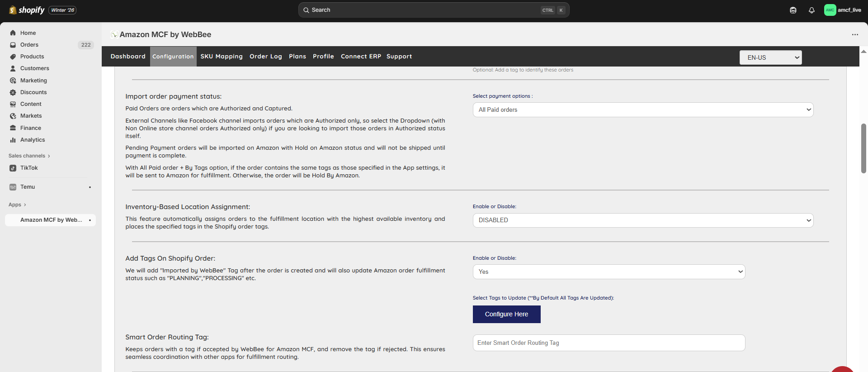
Task: Open the amcf_live account menu
Action: pyautogui.click(x=843, y=10)
